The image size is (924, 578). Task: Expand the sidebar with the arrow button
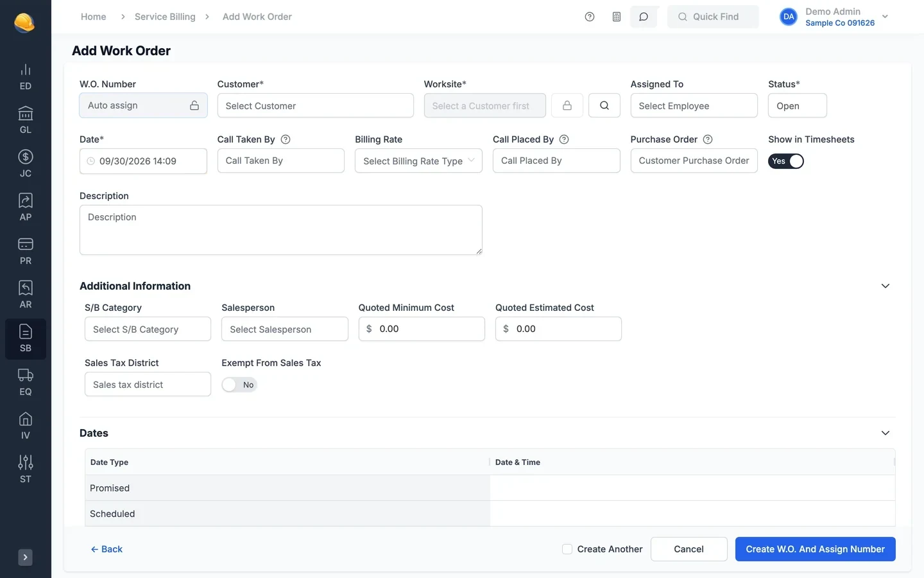click(x=25, y=557)
